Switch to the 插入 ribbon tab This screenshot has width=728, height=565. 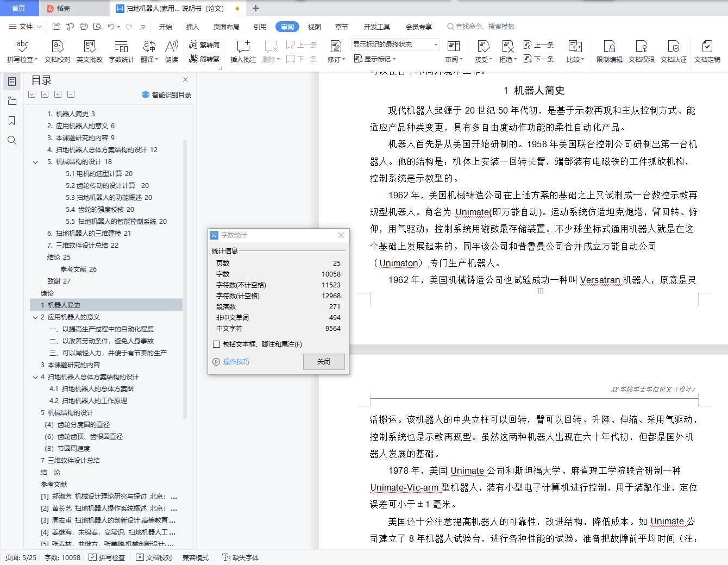(x=193, y=27)
